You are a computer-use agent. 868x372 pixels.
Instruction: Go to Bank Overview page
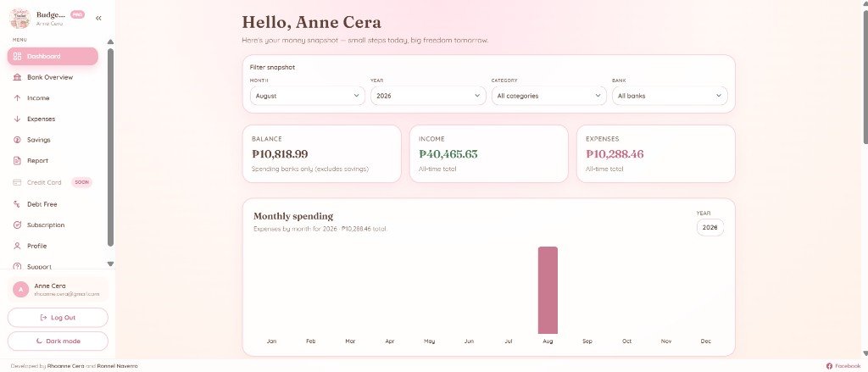tap(53, 77)
